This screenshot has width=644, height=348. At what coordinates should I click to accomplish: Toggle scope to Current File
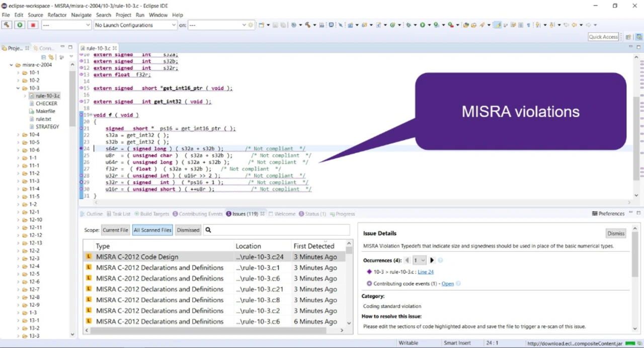(115, 230)
